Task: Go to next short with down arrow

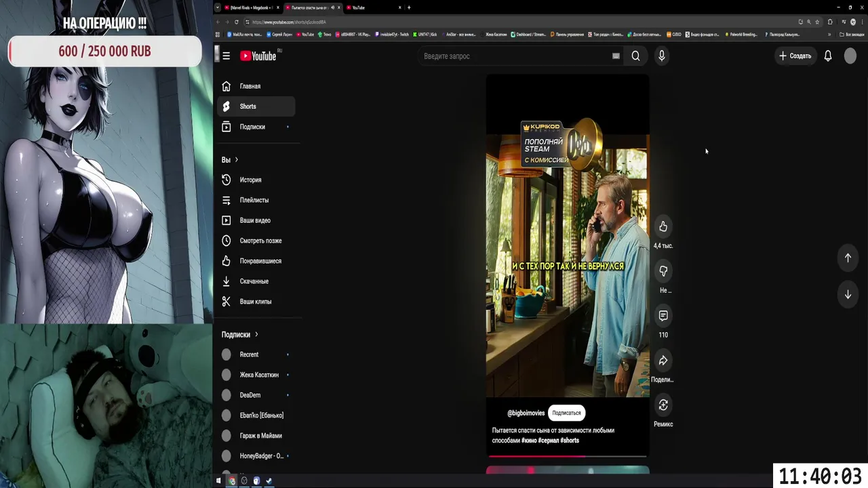Action: pyautogui.click(x=848, y=295)
